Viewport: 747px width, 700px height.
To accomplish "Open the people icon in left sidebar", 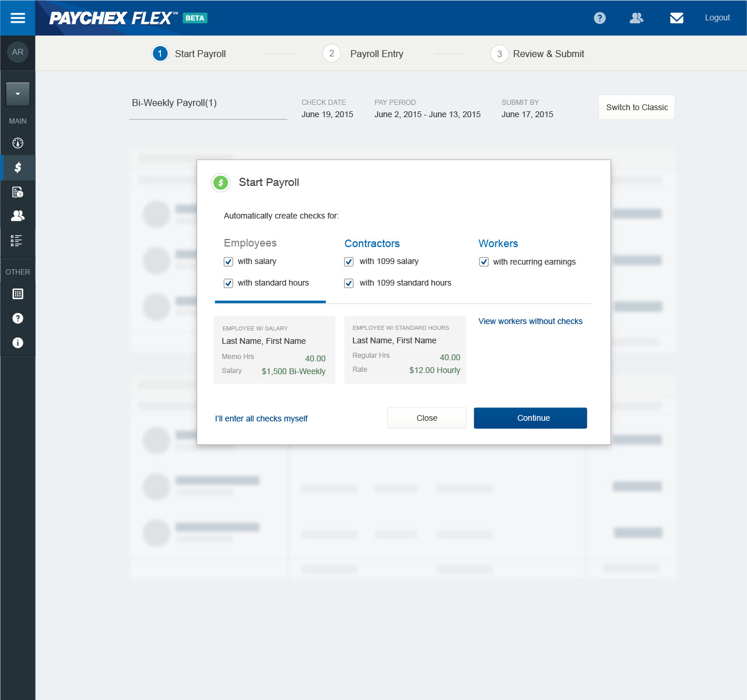I will [x=17, y=216].
